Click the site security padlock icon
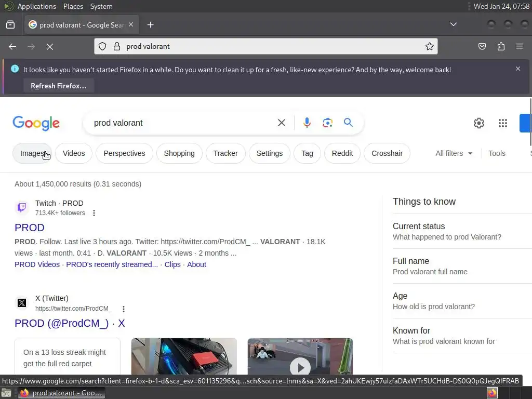This screenshot has width=532, height=399. [117, 46]
